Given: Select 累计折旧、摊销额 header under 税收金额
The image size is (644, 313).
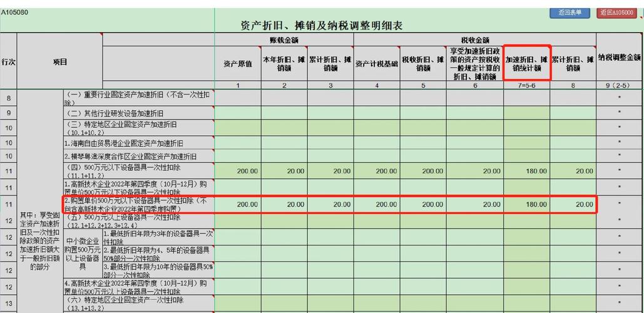Looking at the screenshot, I should click(573, 64).
